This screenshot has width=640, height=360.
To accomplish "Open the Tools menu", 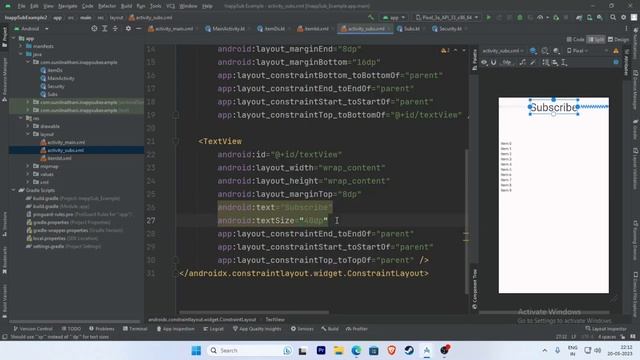I will pyautogui.click(x=156, y=6).
